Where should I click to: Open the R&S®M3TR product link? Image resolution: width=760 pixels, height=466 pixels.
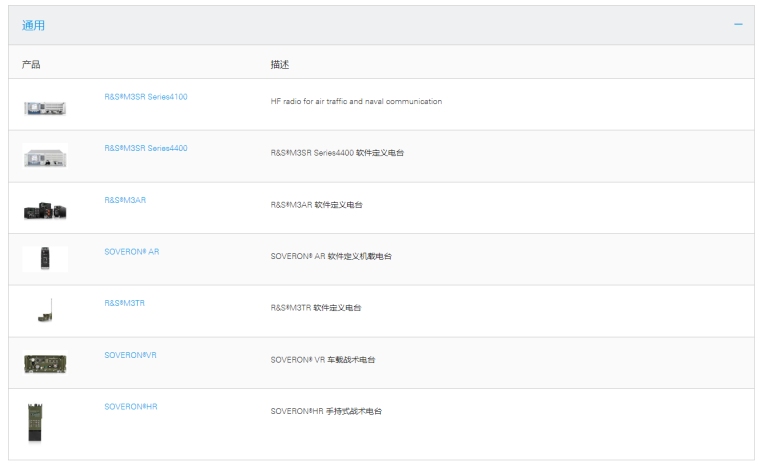click(125, 303)
